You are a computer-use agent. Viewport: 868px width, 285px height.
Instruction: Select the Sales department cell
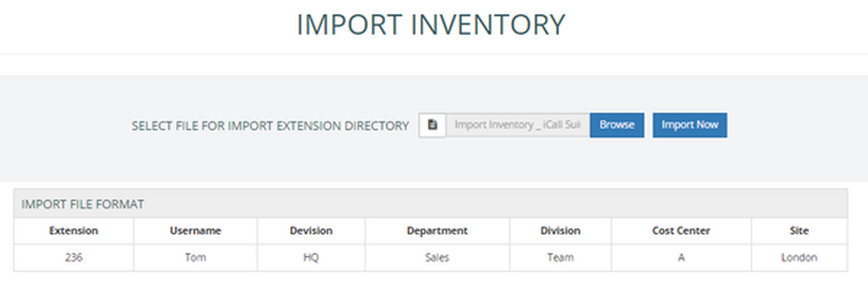click(437, 258)
